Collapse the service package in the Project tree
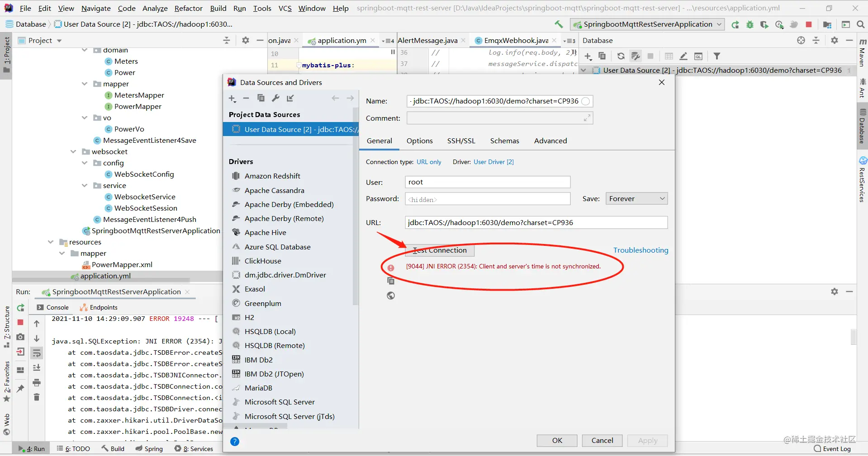 pyautogui.click(x=84, y=185)
